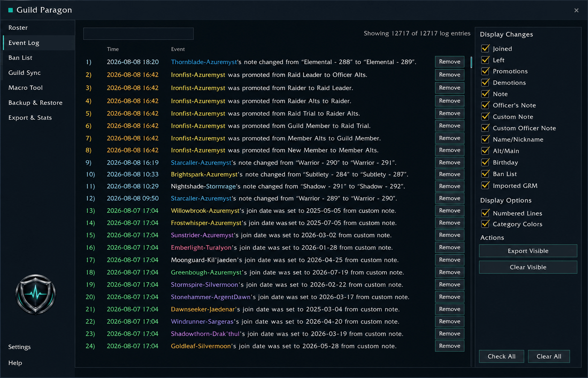
Task: Click timestamp 2026-08-08 09:50
Action: point(133,198)
